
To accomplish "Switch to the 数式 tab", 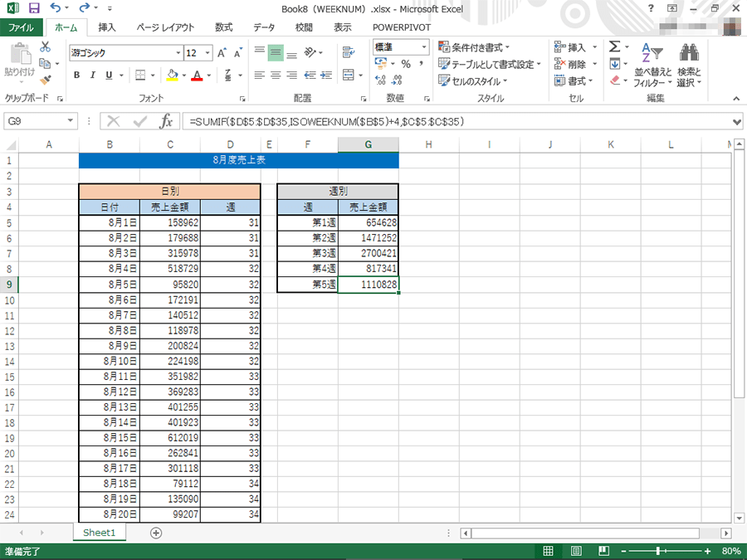I will 223,27.
